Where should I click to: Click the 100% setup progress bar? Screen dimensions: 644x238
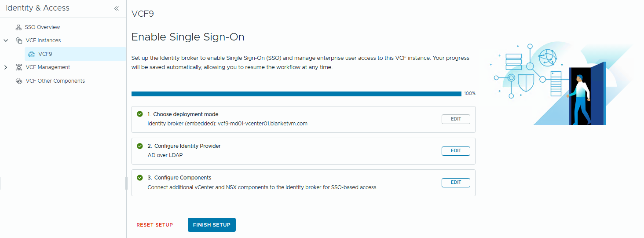pyautogui.click(x=296, y=94)
